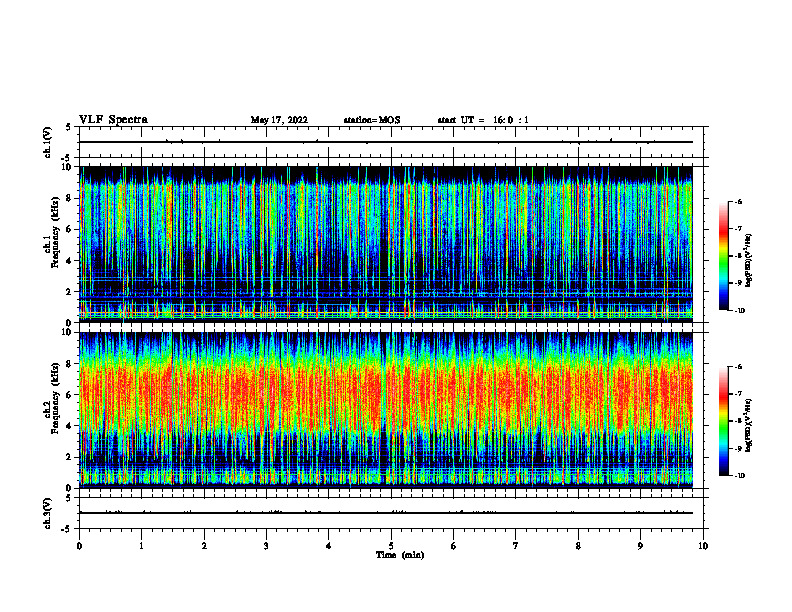This screenshot has height=612, width=792.
Task: Click the time axis tick label "0"
Action: 79,546
